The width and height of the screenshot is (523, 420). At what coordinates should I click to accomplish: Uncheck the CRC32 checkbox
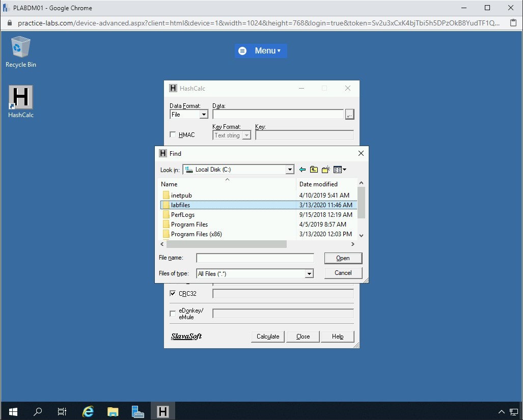pos(173,294)
